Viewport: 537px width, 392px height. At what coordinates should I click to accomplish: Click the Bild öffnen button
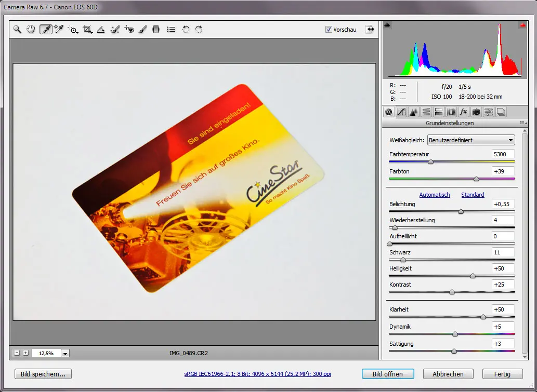388,374
